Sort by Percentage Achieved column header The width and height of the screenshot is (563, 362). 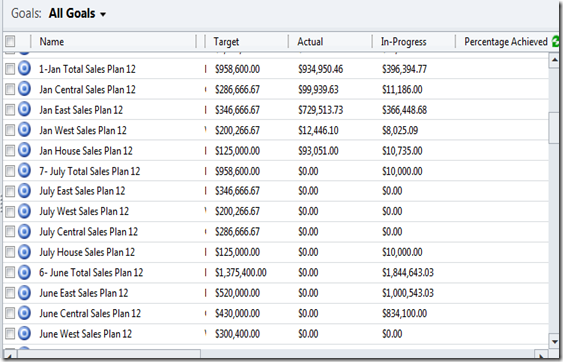(x=506, y=42)
